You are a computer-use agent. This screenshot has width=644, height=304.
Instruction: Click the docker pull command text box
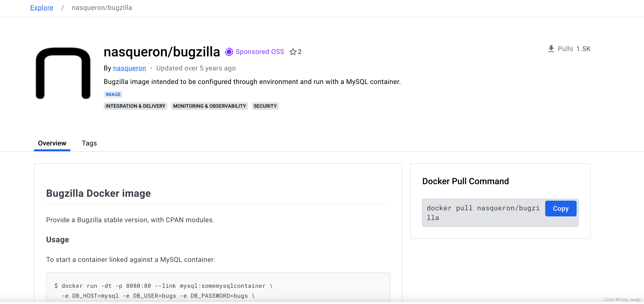(x=483, y=213)
